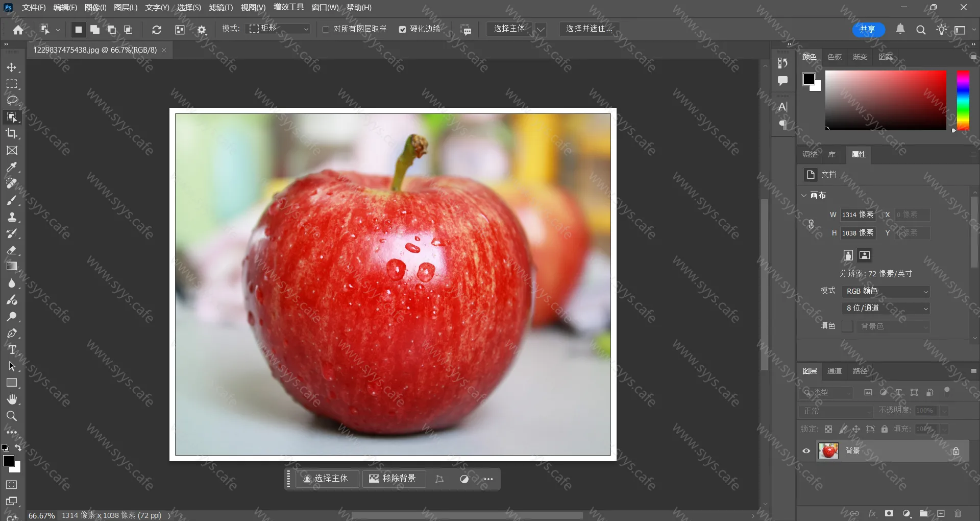Pick a shade in the color field
Image resolution: width=980 pixels, height=521 pixels.
tap(886, 100)
